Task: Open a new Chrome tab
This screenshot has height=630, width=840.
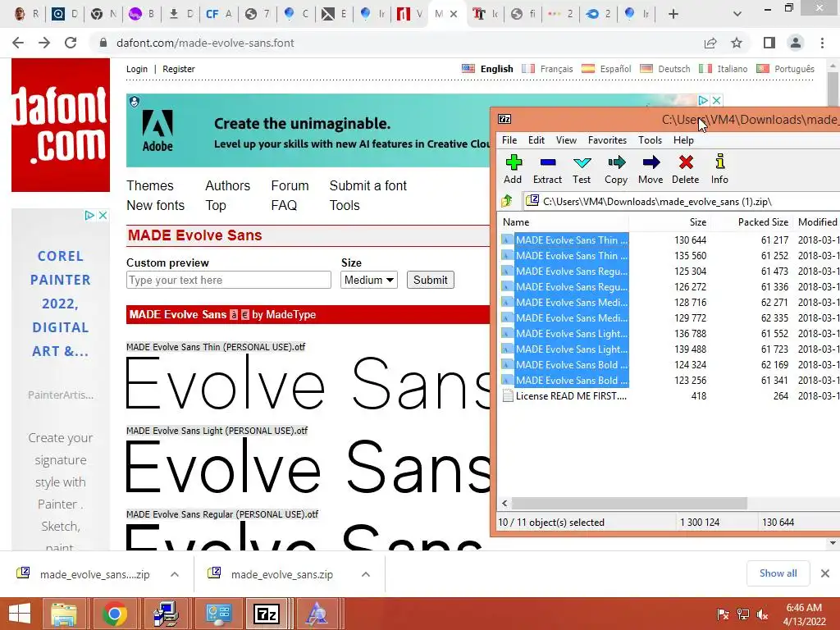Action: pyautogui.click(x=673, y=14)
